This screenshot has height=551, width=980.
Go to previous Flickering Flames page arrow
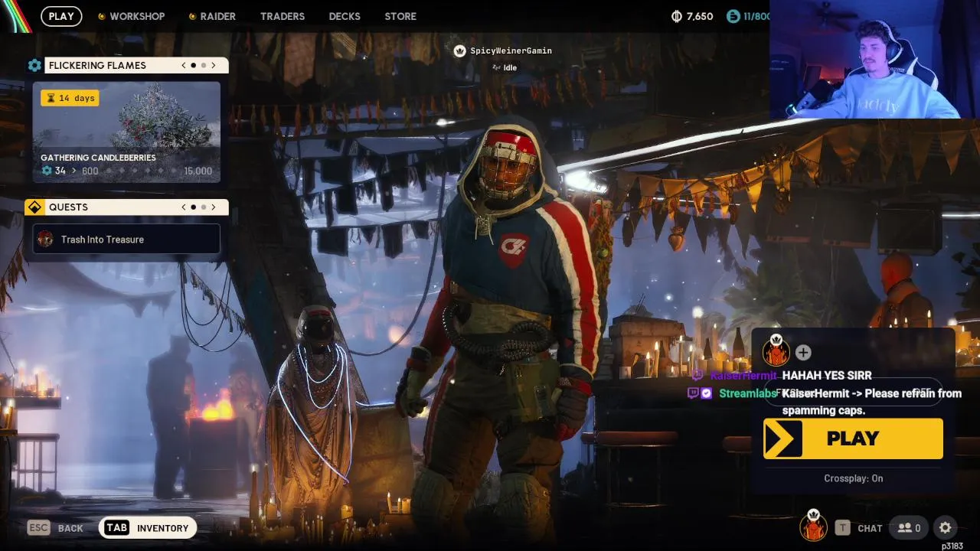point(184,66)
